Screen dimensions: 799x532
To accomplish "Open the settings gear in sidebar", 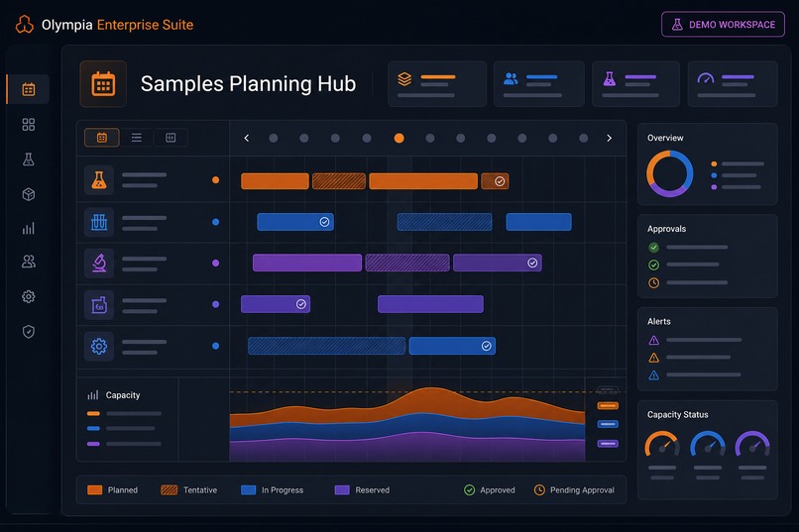I will tap(29, 296).
